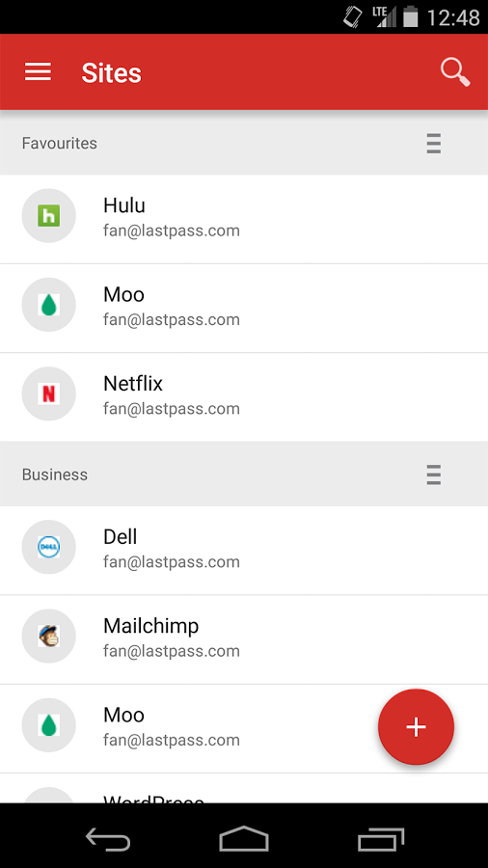This screenshot has width=488, height=868.
Task: Open the Dell entry
Action: [244, 551]
